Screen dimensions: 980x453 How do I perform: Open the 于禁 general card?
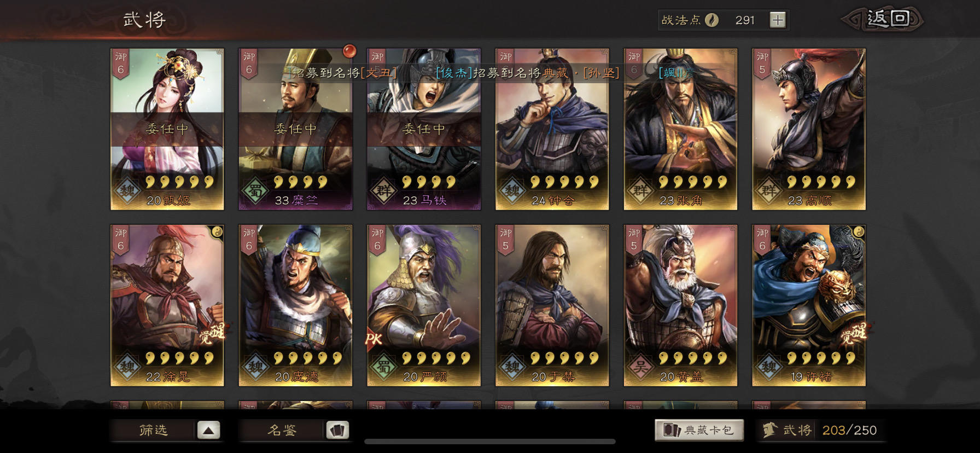click(x=552, y=305)
